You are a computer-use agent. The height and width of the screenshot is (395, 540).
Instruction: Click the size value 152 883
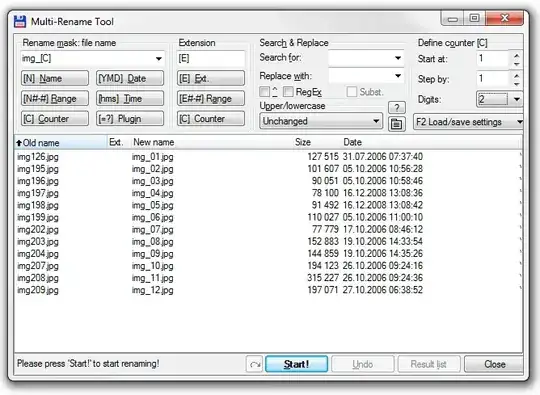click(323, 241)
